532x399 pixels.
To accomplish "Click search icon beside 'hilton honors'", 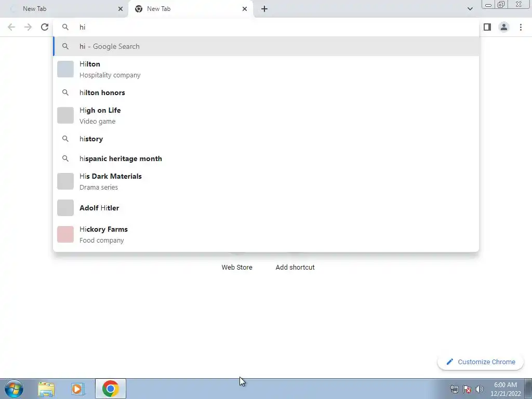I will coord(65,92).
